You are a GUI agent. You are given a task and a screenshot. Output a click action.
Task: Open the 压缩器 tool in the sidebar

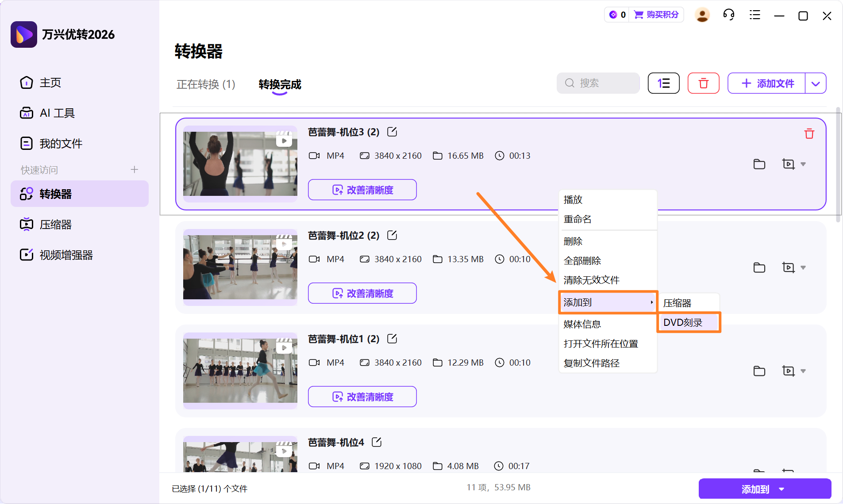coord(55,224)
